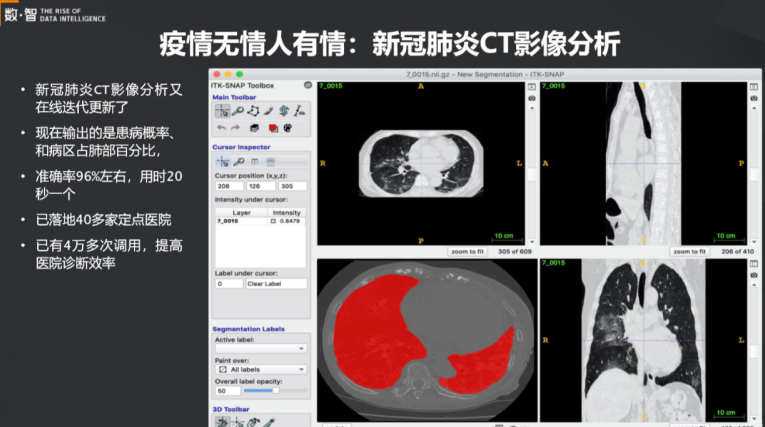765x427 pixels.
Task: Open the red Label Editor icon
Action: click(273, 128)
